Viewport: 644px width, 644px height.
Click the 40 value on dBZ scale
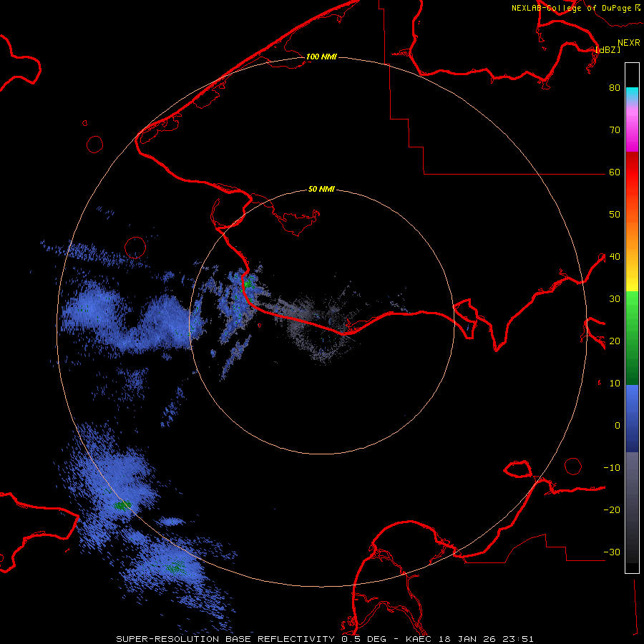[615, 257]
